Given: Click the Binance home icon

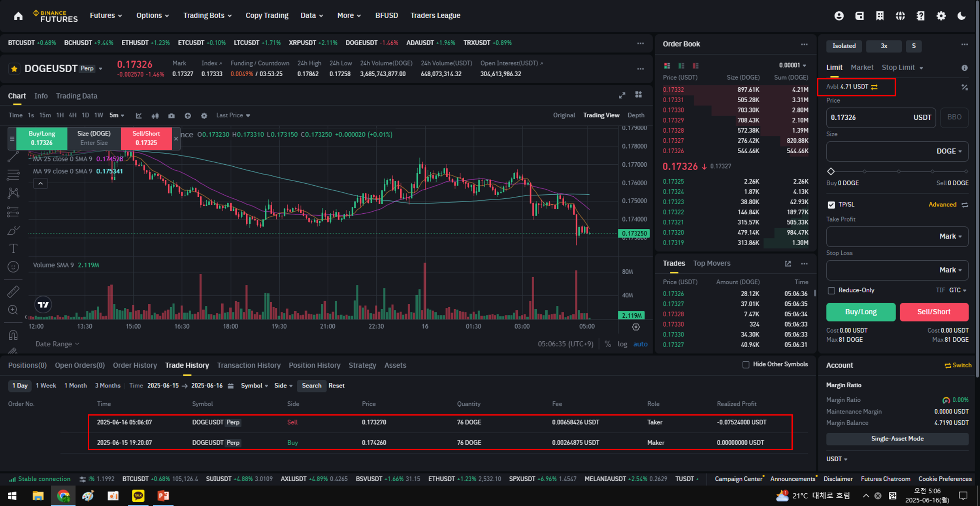Looking at the screenshot, I should click(18, 16).
